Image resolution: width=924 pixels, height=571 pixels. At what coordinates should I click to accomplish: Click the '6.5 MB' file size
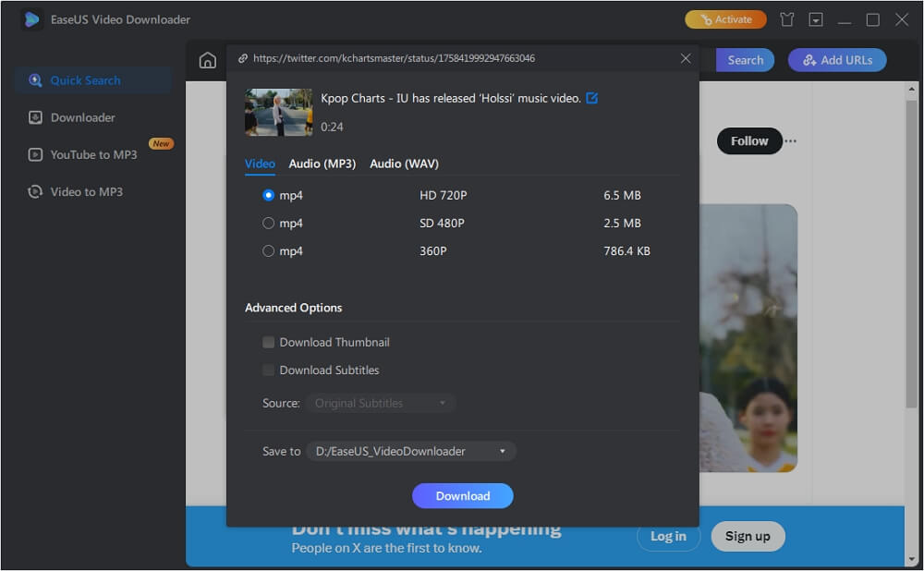click(x=622, y=195)
